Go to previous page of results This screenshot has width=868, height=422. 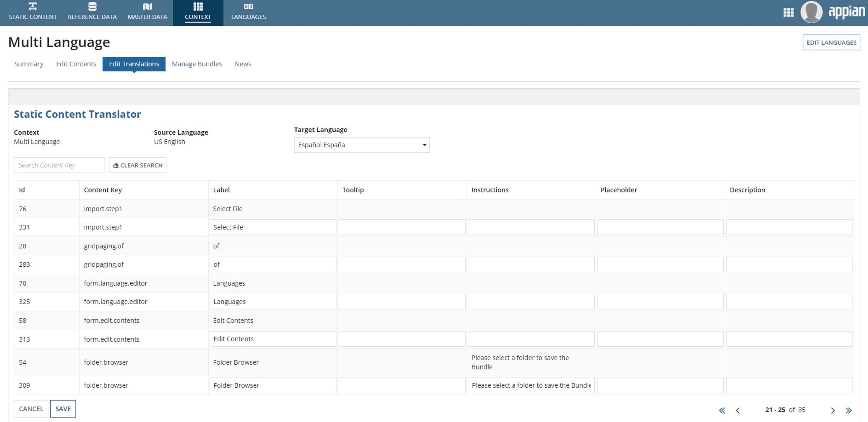[738, 410]
